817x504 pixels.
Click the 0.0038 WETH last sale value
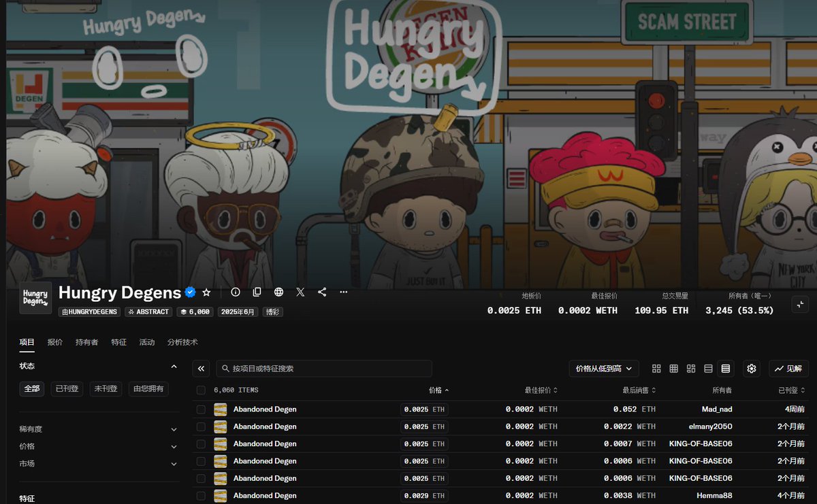[x=630, y=496]
